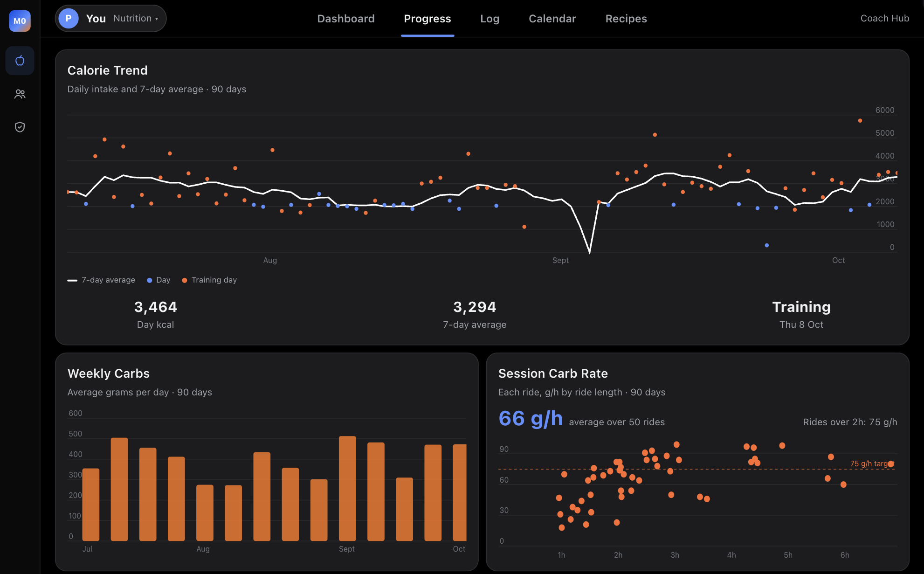Open the Calendar tab
Image resolution: width=924 pixels, height=574 pixels.
click(552, 19)
